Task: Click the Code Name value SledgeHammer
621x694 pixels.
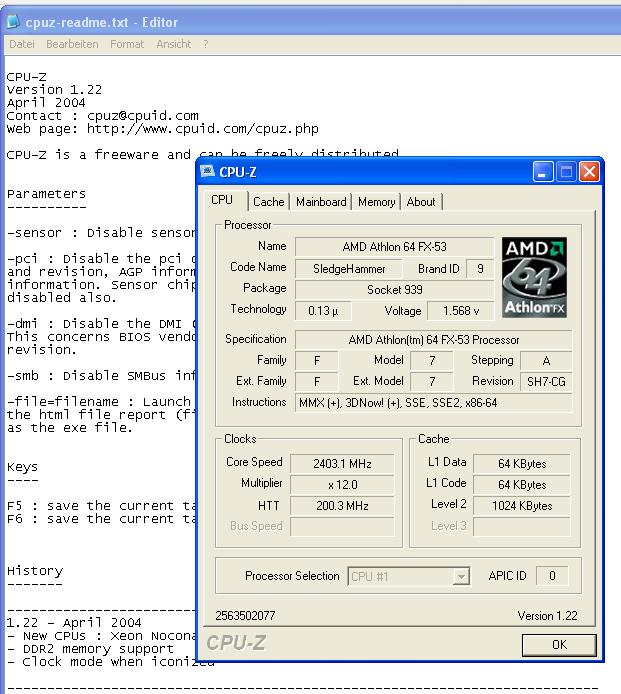Action: point(349,269)
